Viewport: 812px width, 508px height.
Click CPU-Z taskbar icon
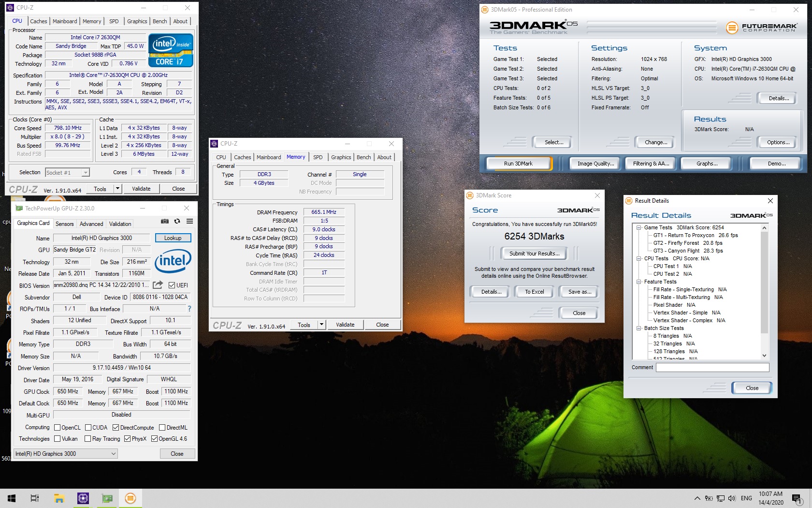83,498
